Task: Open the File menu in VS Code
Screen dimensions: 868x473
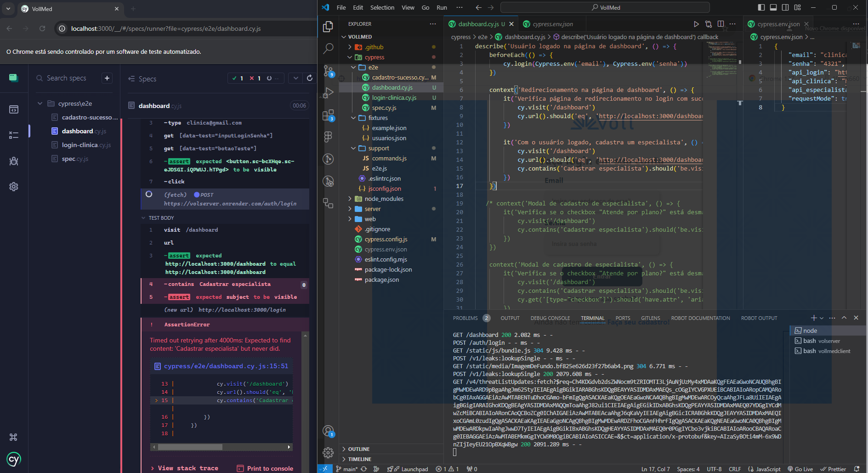Action: [x=341, y=7]
